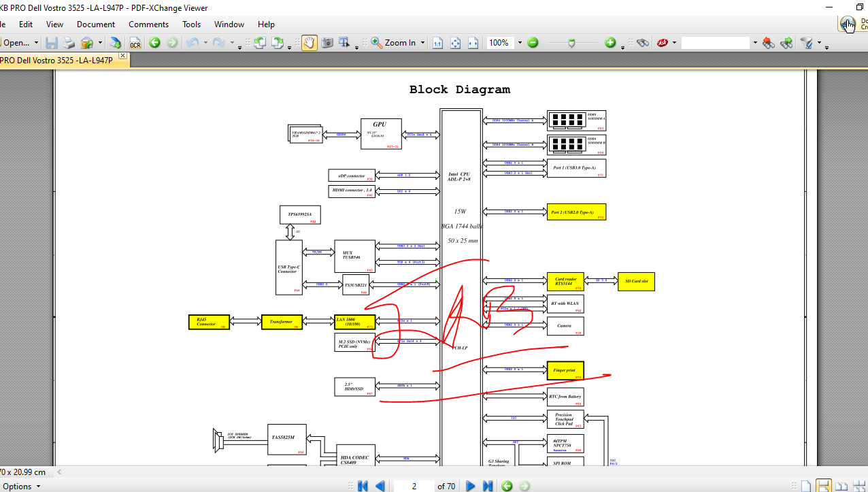Click the scan-to-PDF icon

click(116, 43)
